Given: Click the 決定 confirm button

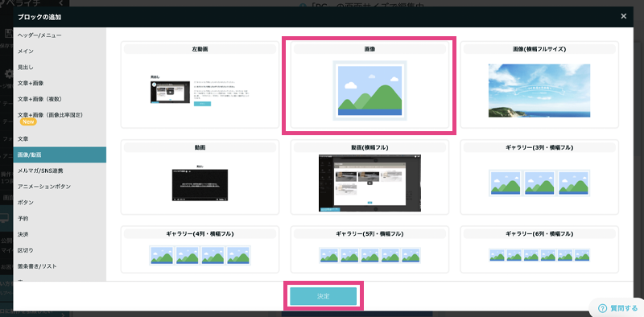Looking at the screenshot, I should 324,296.
